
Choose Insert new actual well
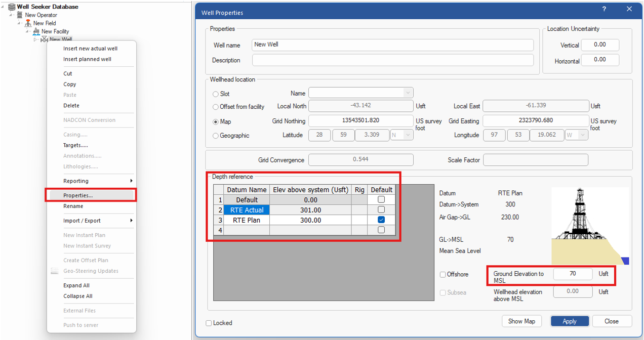point(90,49)
